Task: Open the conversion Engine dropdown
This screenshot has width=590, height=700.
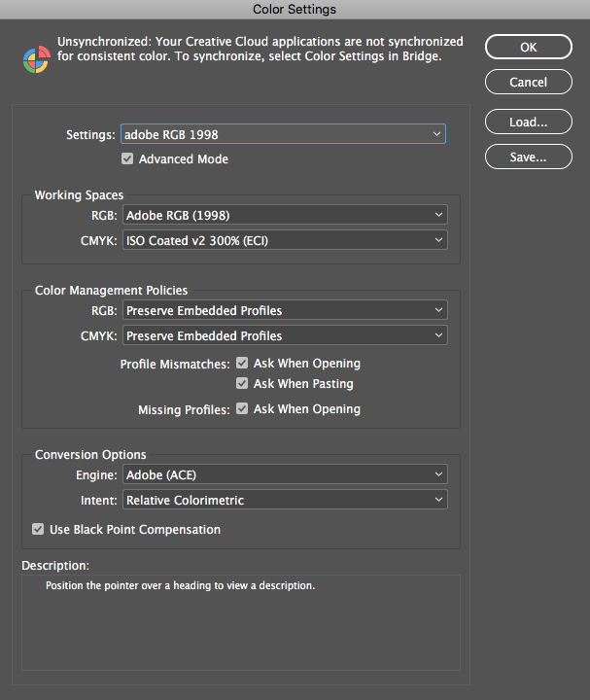Action: click(x=285, y=474)
